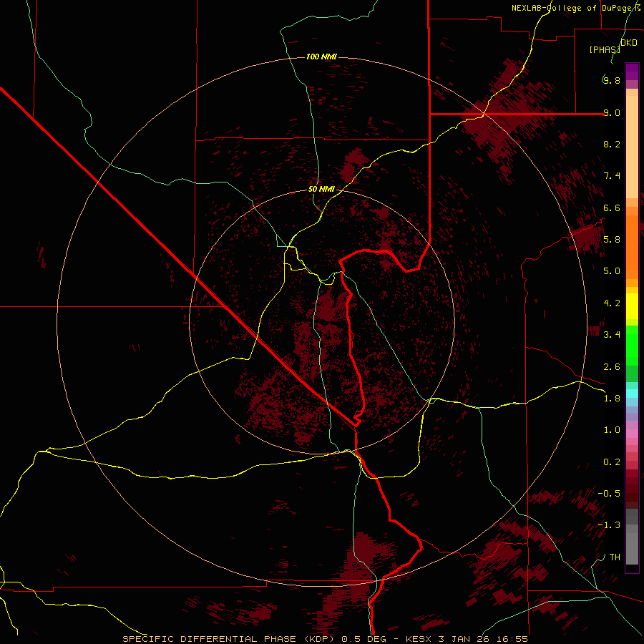Click the 2.6 value on the color scale
The image size is (644, 644).
(612, 367)
